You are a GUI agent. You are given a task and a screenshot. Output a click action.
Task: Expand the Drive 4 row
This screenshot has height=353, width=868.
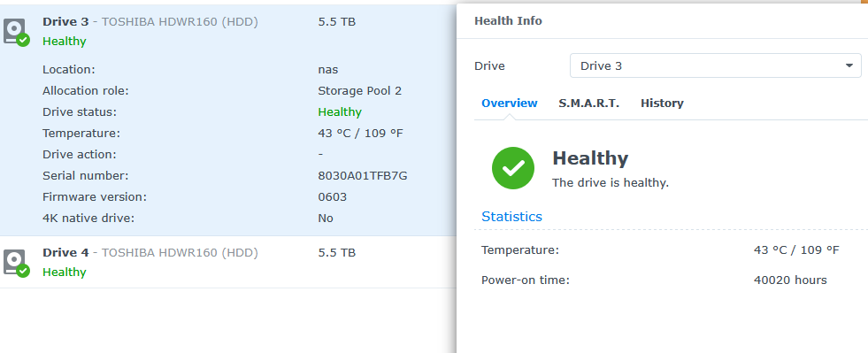228,262
